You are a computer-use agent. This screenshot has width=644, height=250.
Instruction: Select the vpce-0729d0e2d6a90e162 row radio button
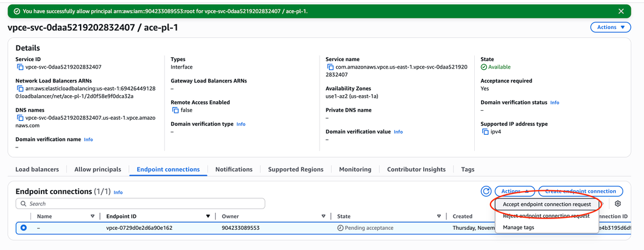[23, 227]
